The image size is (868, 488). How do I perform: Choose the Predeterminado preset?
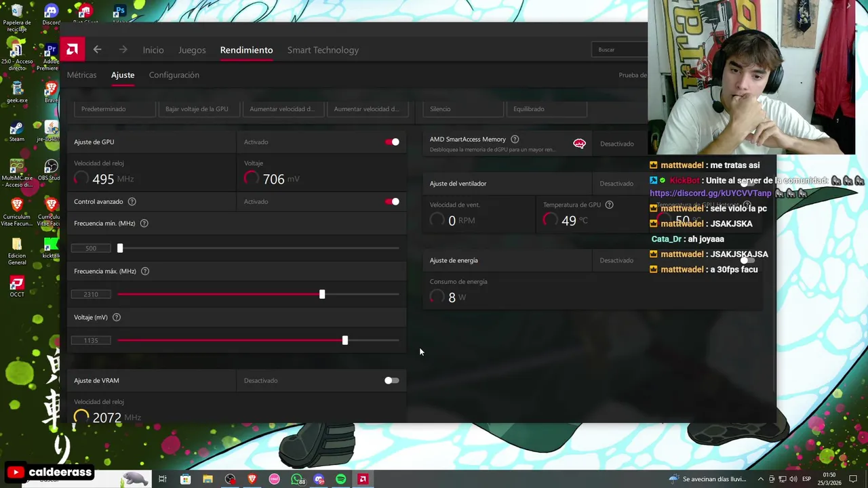click(x=115, y=108)
